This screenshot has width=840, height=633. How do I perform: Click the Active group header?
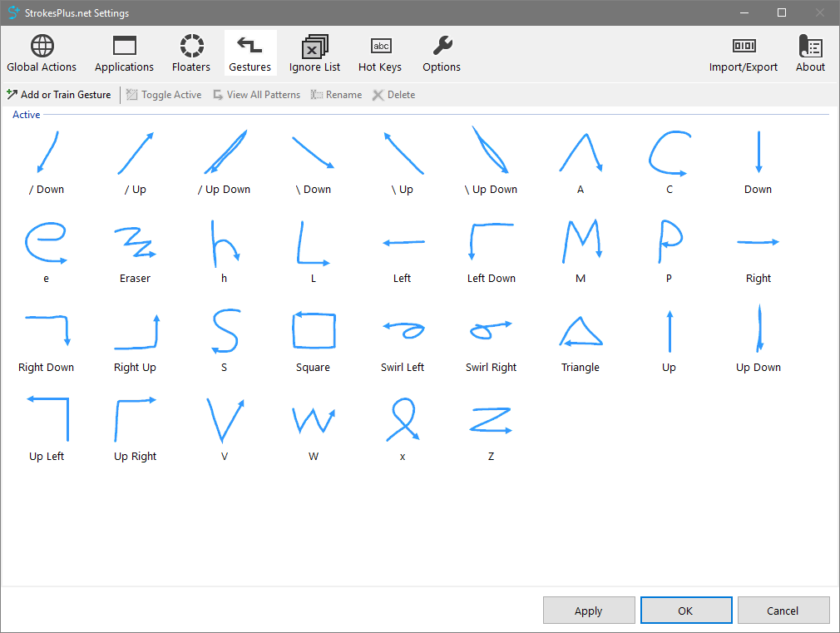tap(27, 115)
